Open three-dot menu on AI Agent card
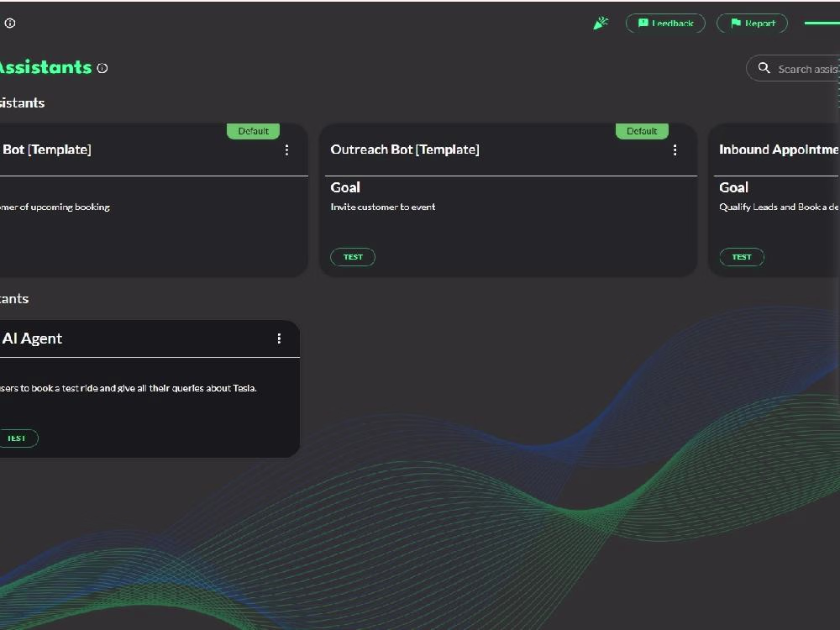 [279, 339]
